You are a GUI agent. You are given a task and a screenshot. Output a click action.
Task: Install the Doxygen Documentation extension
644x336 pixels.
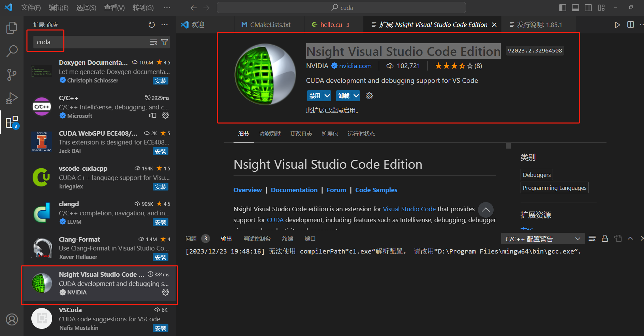(161, 81)
